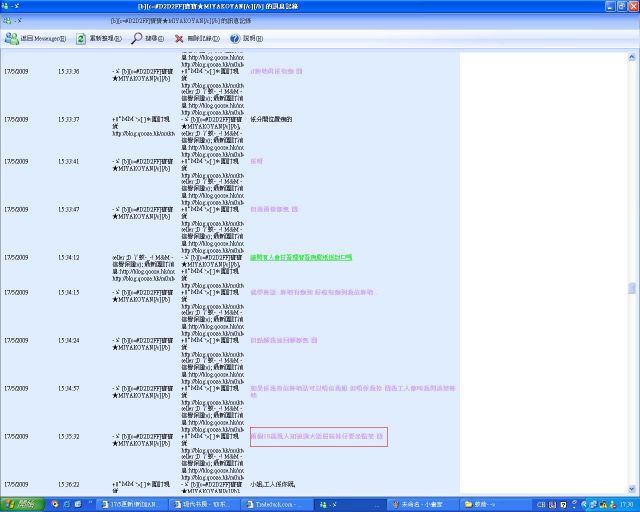Launch the Chrome quick launch icon
Image resolution: width=640 pixels, height=512 pixels.
point(55,505)
